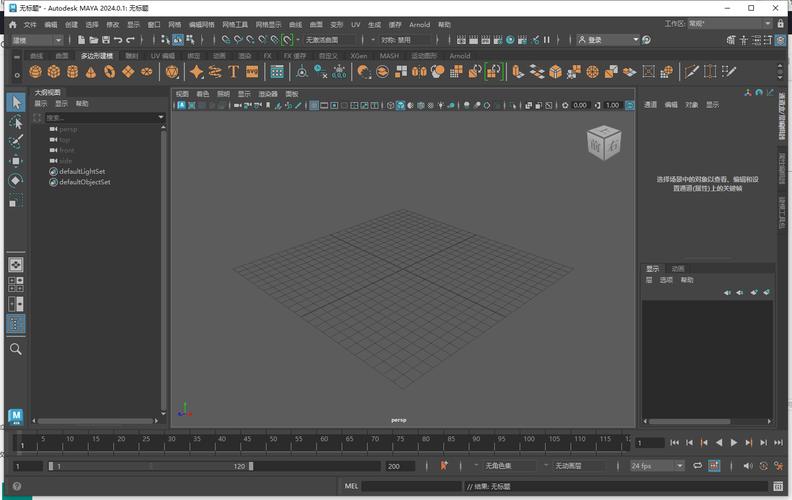
Task: Click the New Scene file icon
Action: [81, 39]
